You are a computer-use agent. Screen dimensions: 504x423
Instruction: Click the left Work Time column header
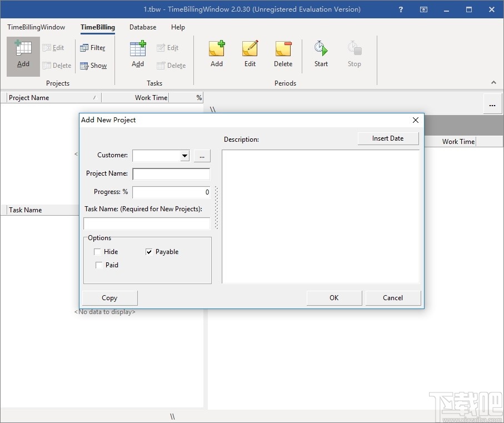tap(135, 98)
